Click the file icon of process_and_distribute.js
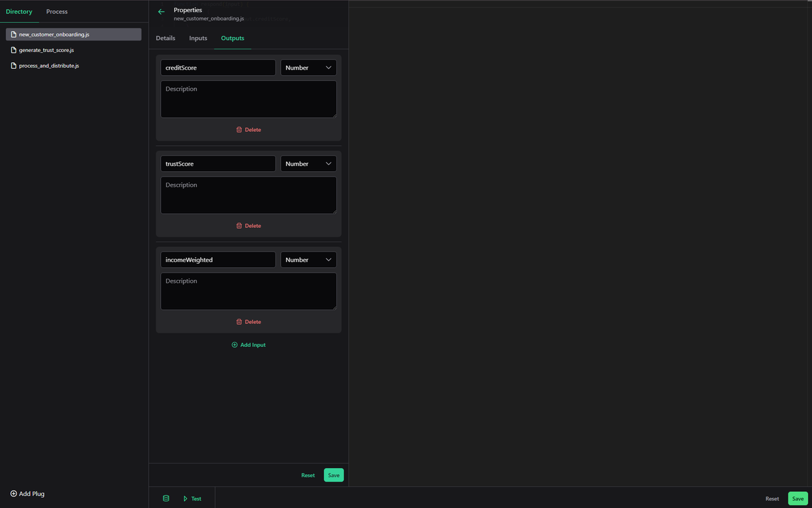812x508 pixels. [x=14, y=66]
